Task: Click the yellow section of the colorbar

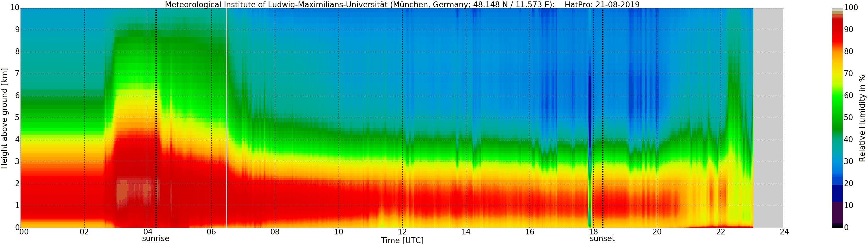Action: click(x=837, y=72)
